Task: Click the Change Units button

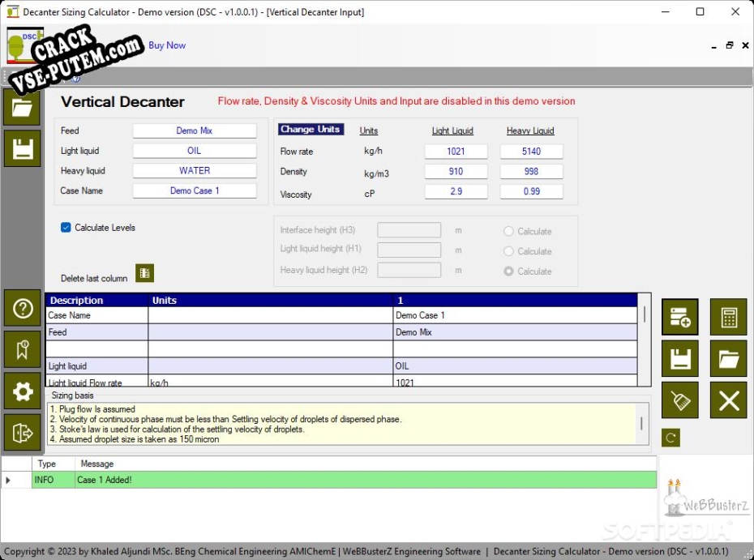Action: click(311, 129)
